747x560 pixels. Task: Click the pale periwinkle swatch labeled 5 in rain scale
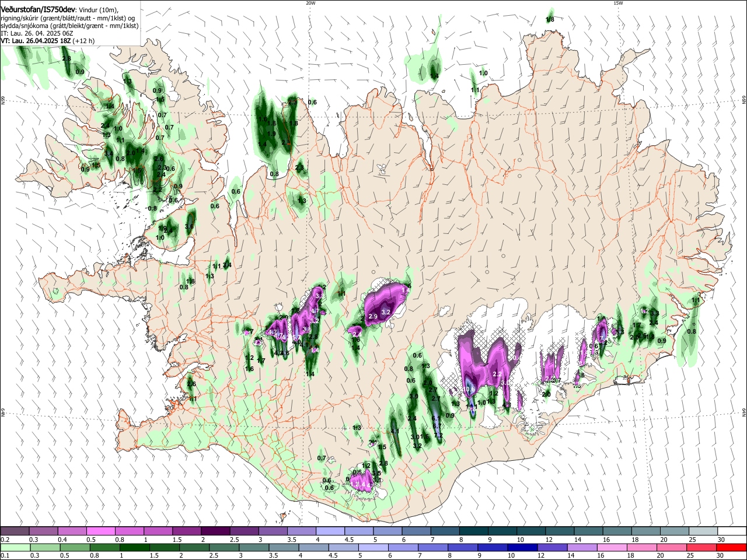373,547
